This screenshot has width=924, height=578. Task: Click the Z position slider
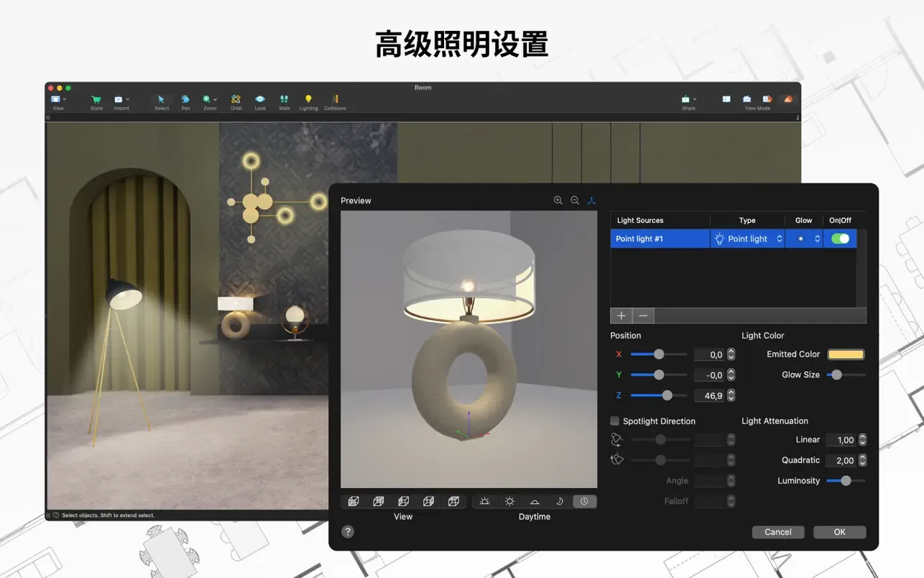click(659, 395)
